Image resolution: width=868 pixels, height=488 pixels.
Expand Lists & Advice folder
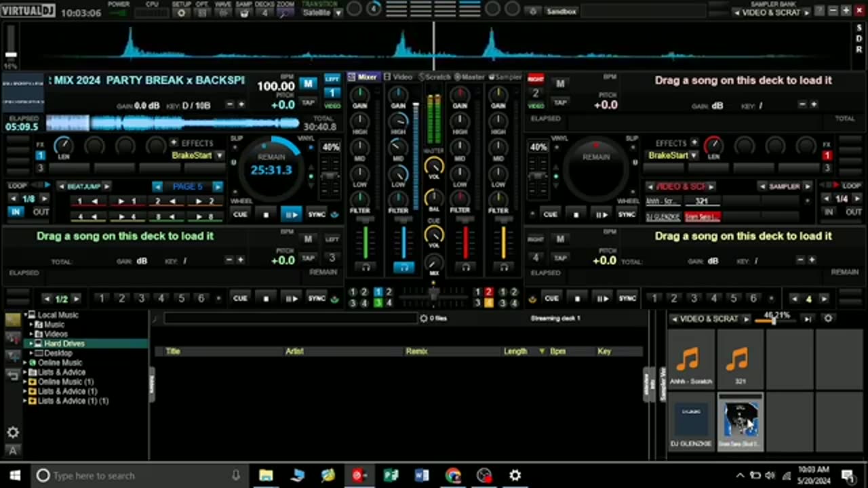[25, 372]
